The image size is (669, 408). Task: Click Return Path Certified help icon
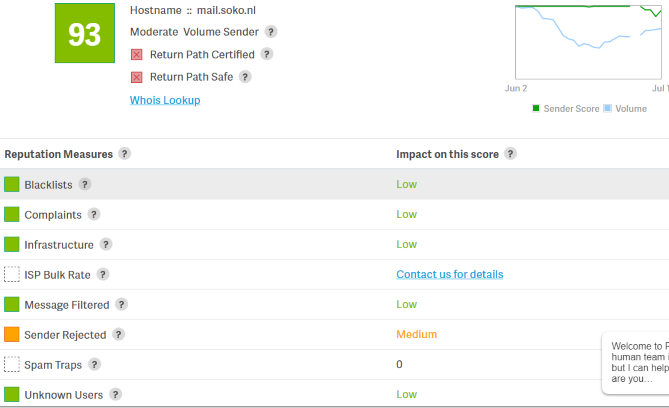point(267,54)
